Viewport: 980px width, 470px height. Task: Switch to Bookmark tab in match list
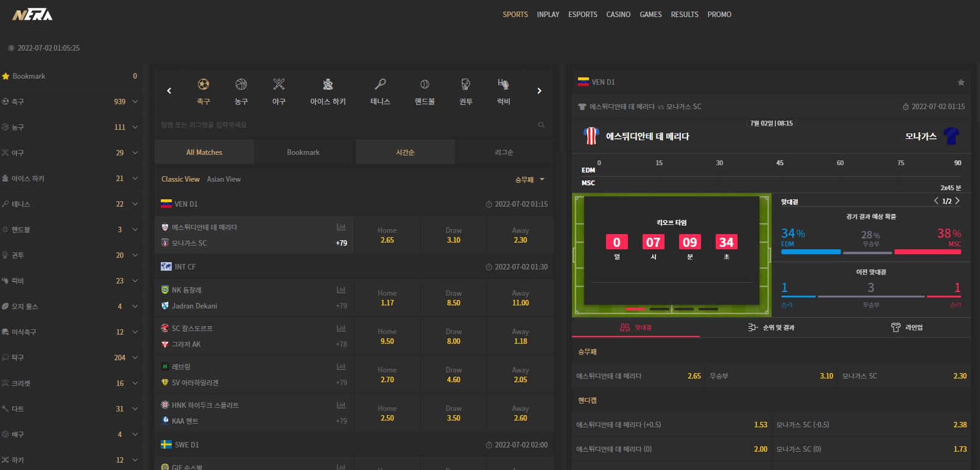coord(303,152)
